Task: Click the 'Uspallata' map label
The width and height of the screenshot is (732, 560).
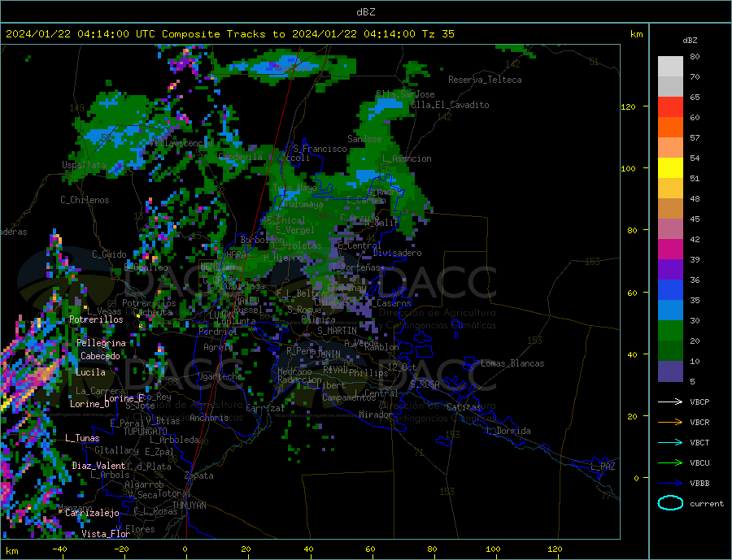Action: pos(84,165)
